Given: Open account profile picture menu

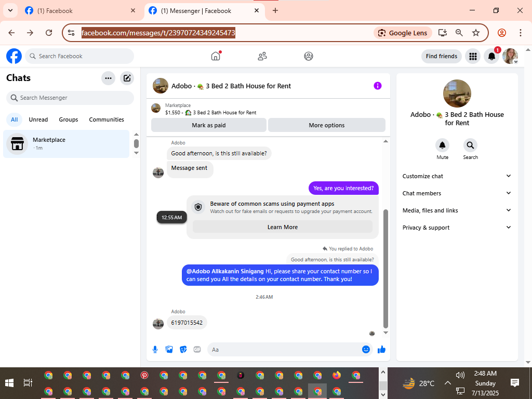Looking at the screenshot, I should [510, 56].
